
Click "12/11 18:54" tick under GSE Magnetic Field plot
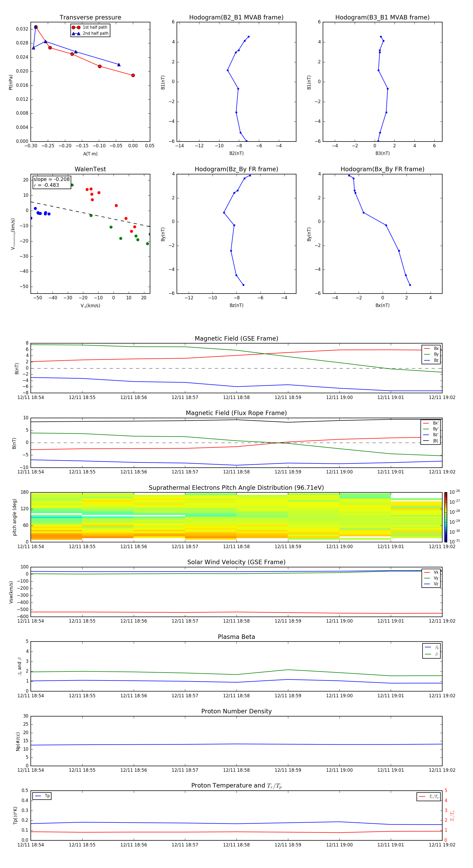pyautogui.click(x=31, y=398)
